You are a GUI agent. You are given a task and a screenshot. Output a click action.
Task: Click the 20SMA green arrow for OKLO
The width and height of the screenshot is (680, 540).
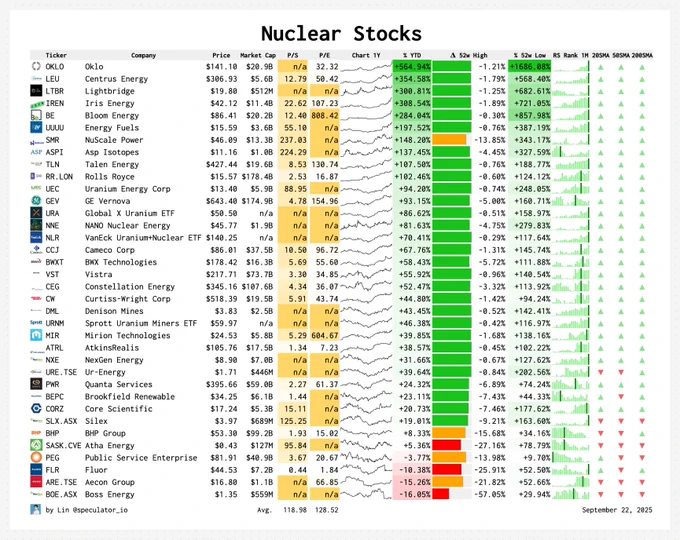601,68
